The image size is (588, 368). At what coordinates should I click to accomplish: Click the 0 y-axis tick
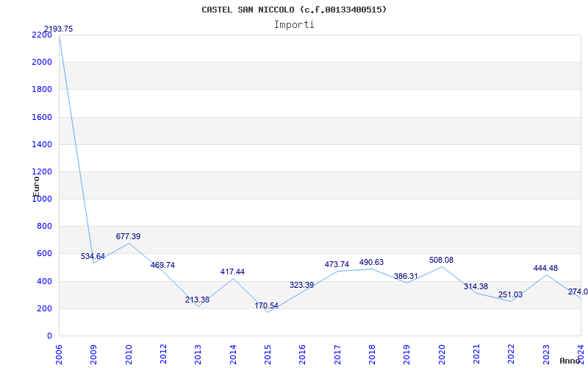pos(49,336)
